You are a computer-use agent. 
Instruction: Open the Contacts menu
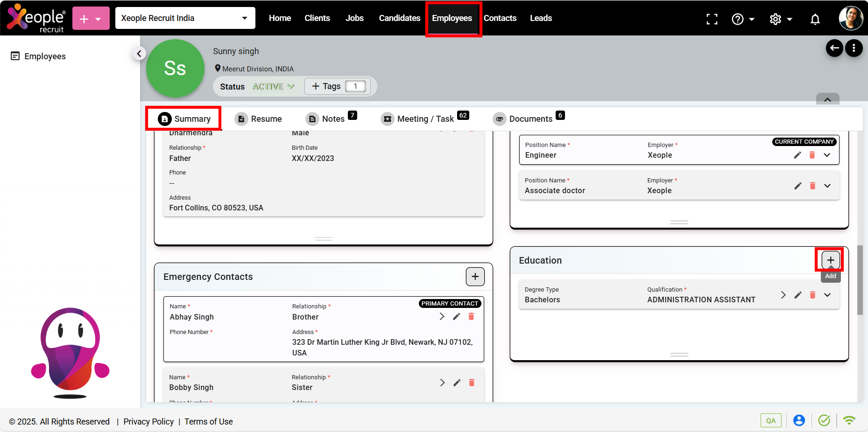pyautogui.click(x=500, y=18)
